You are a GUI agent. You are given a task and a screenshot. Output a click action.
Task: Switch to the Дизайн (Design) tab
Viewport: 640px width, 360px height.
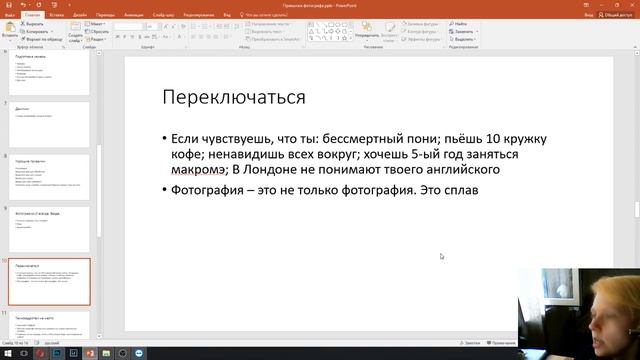tap(80, 15)
